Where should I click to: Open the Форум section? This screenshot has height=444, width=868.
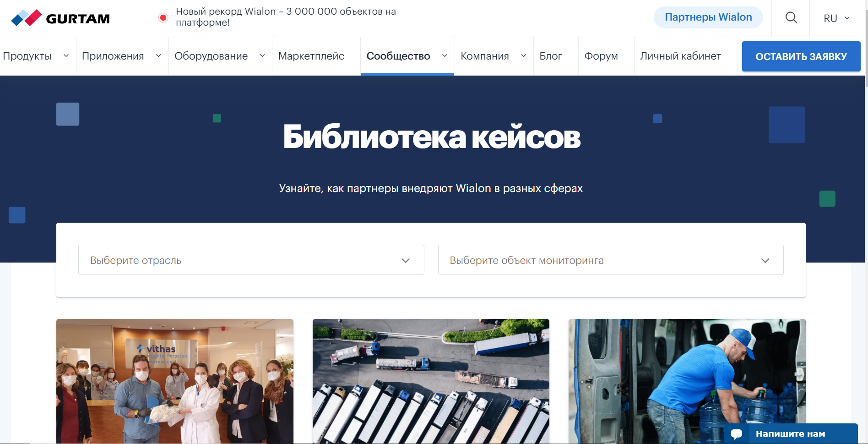coord(601,56)
